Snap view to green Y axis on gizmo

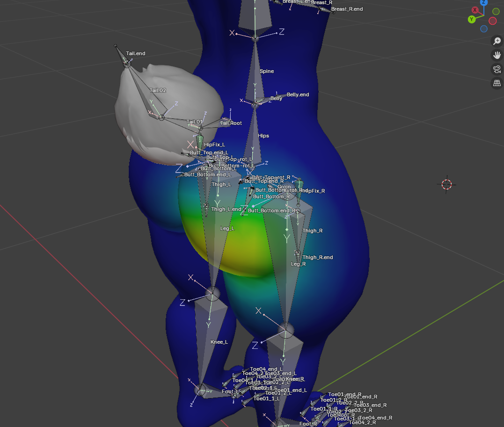coord(472,19)
